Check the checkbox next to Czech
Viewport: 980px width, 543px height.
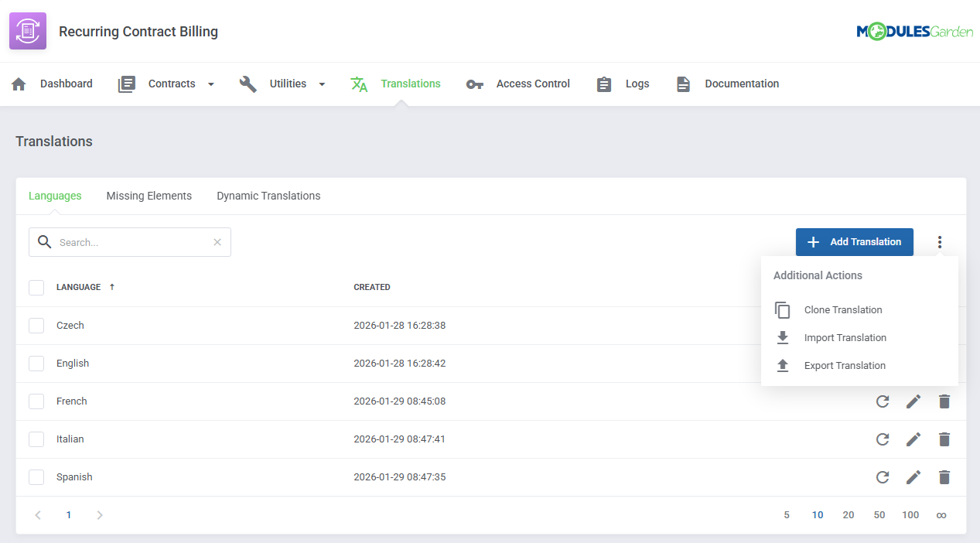pyautogui.click(x=36, y=325)
